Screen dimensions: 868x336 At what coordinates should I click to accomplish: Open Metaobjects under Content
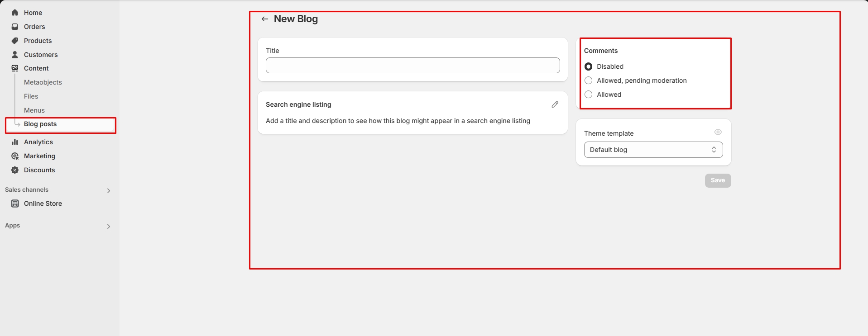43,82
